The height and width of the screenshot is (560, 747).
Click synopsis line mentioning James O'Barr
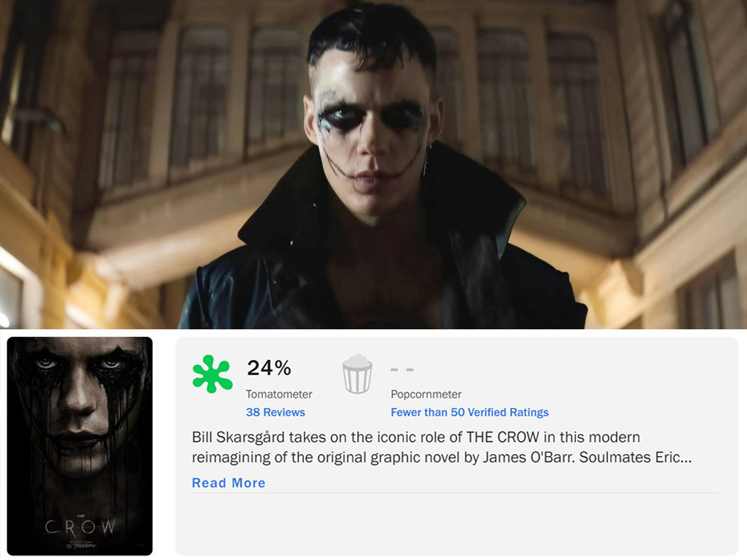pos(441,457)
